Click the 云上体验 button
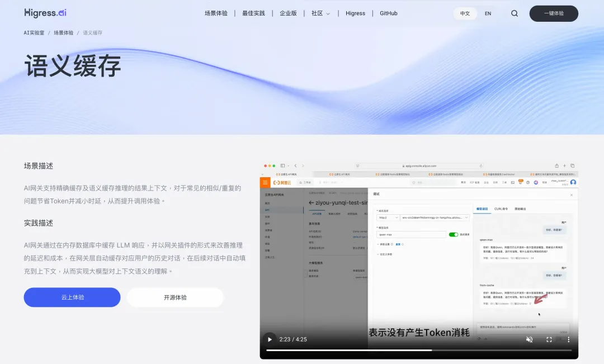604x364 pixels. (72, 297)
